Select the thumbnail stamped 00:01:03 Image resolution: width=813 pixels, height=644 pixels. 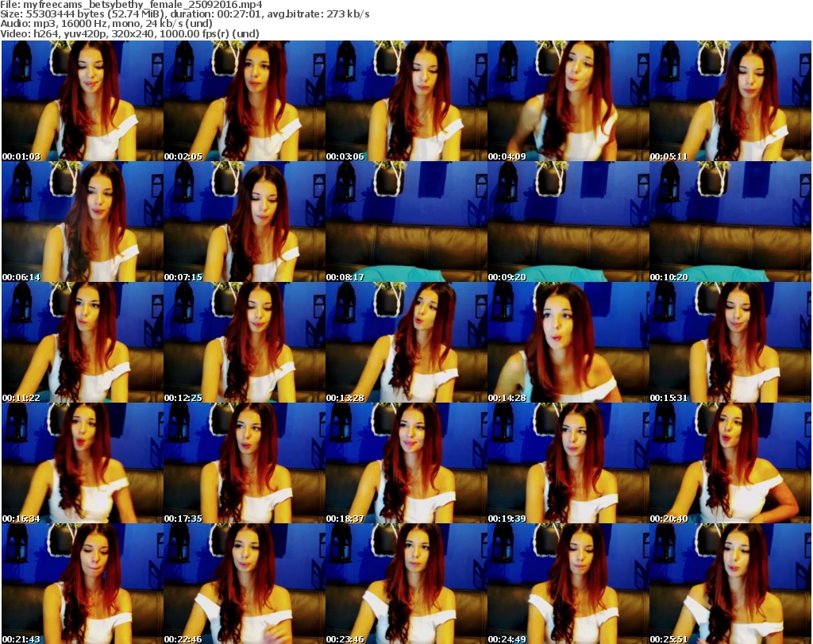click(x=83, y=101)
